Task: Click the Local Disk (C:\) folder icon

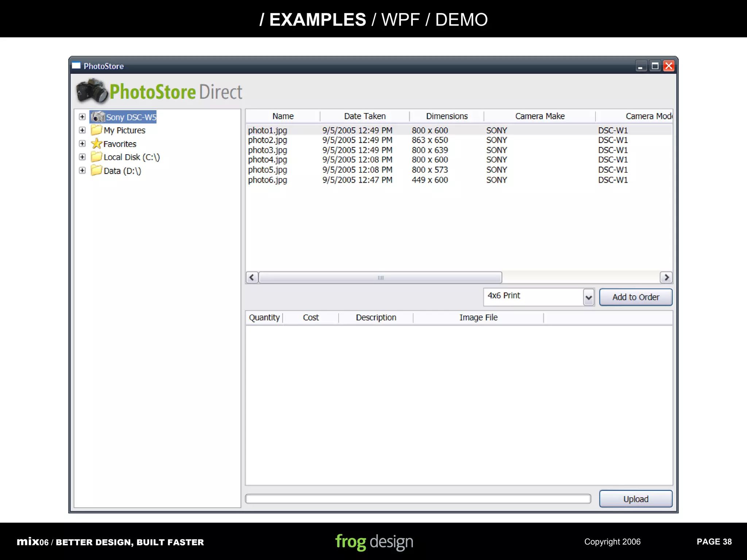Action: pos(96,157)
